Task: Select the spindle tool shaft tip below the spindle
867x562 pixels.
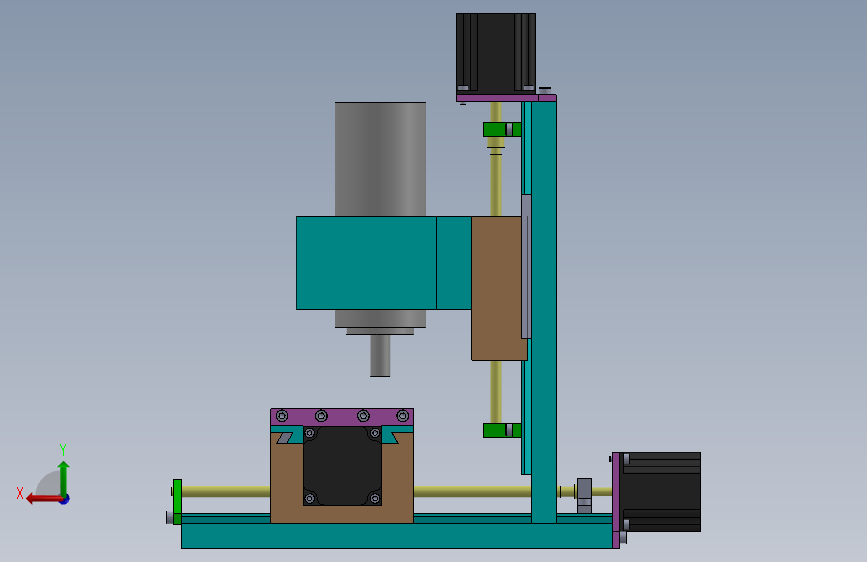Action: pos(380,356)
